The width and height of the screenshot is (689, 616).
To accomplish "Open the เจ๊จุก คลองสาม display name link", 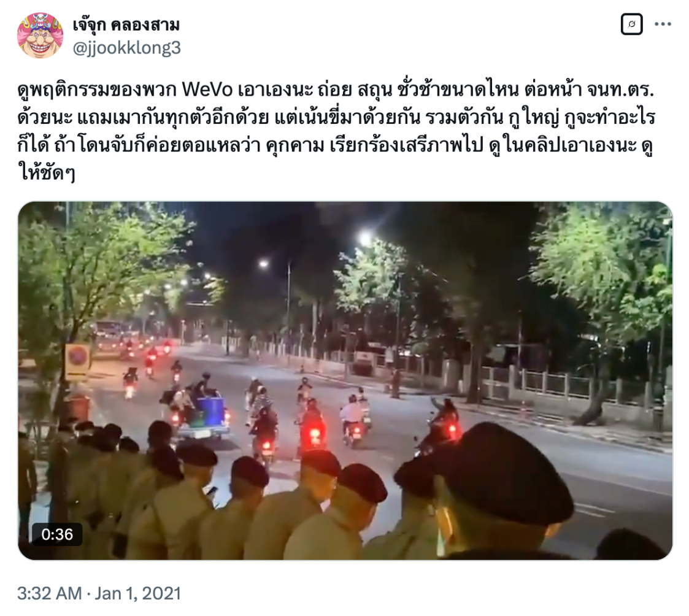I will (x=126, y=25).
